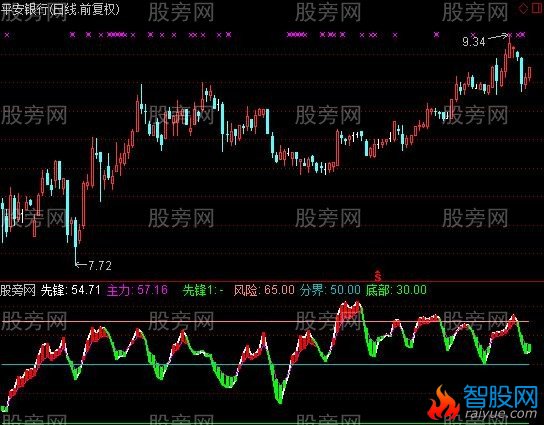The width and height of the screenshot is (544, 425).
Task: Click the red diamond icon at top-right
Action: click(523, 9)
